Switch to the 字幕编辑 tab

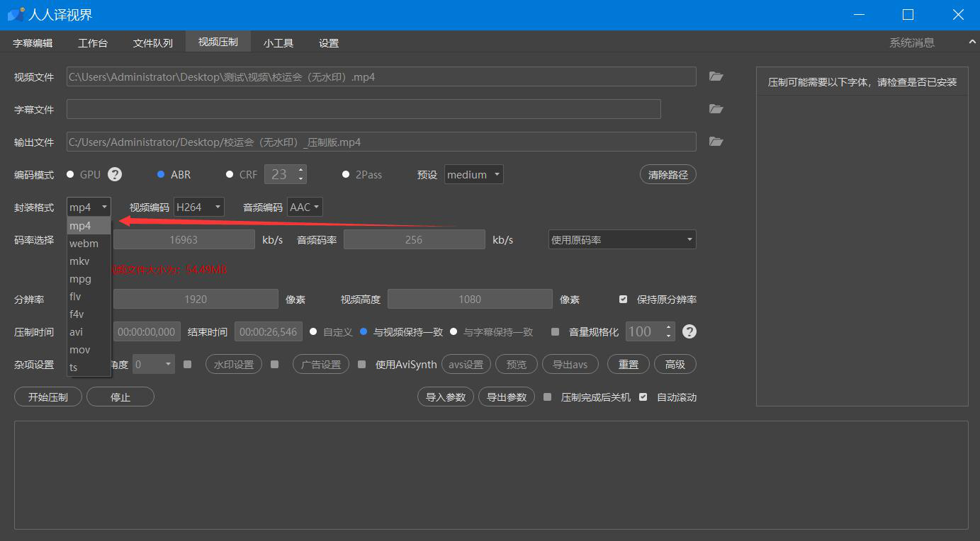(33, 43)
